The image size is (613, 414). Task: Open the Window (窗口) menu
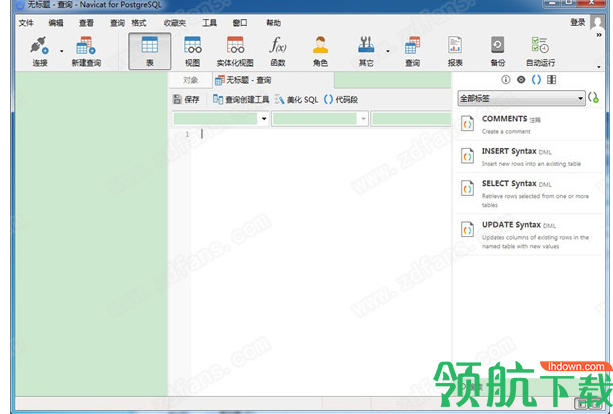point(240,23)
